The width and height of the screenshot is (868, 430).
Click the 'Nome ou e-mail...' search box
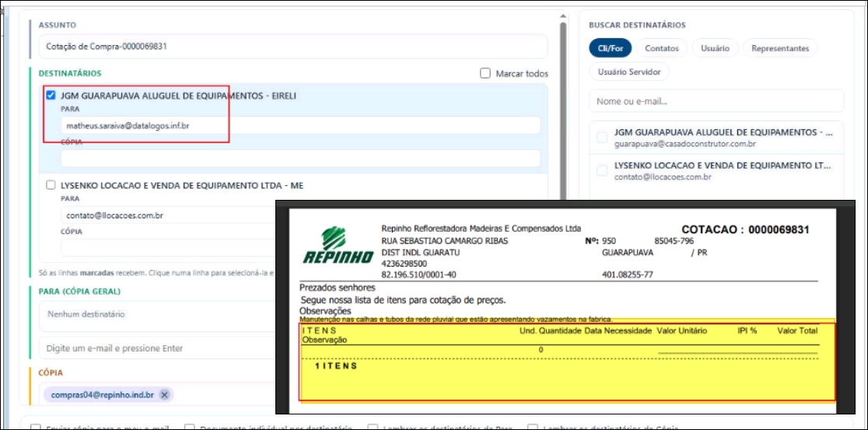pos(716,101)
